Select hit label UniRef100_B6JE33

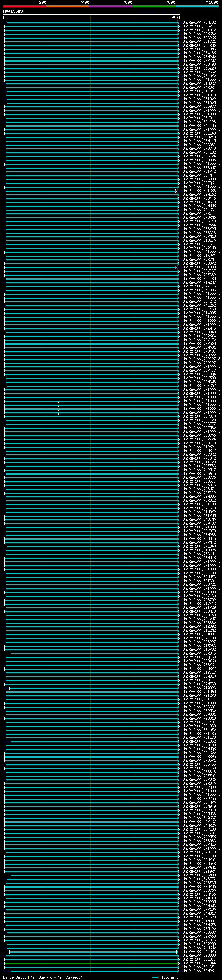click(x=199, y=573)
